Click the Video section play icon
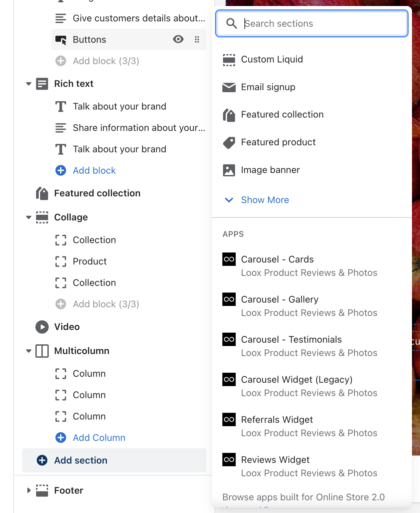 (42, 327)
